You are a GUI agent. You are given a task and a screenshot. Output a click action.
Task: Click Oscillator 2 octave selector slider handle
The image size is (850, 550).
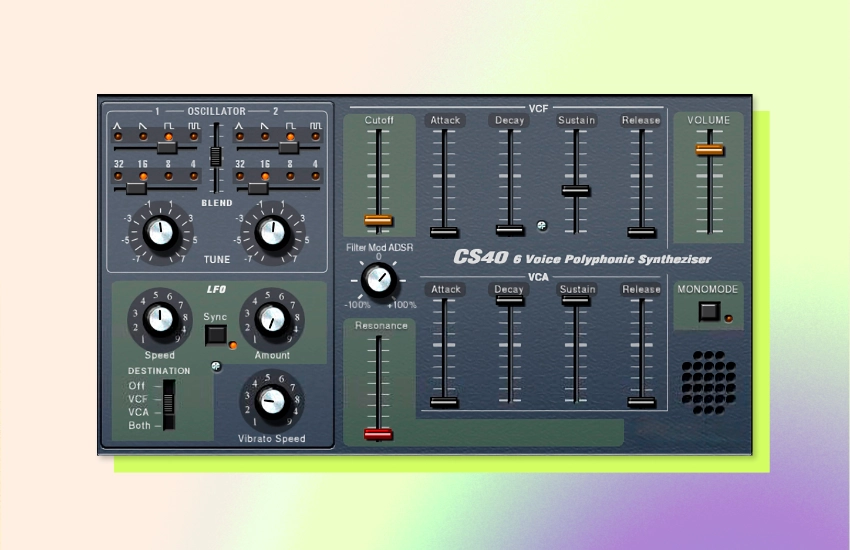[258, 188]
